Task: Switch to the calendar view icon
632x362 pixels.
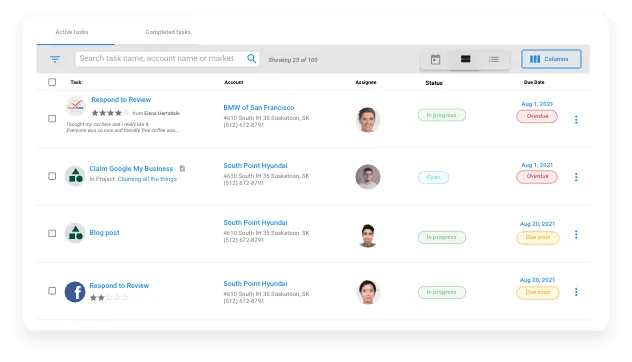Action: (435, 60)
